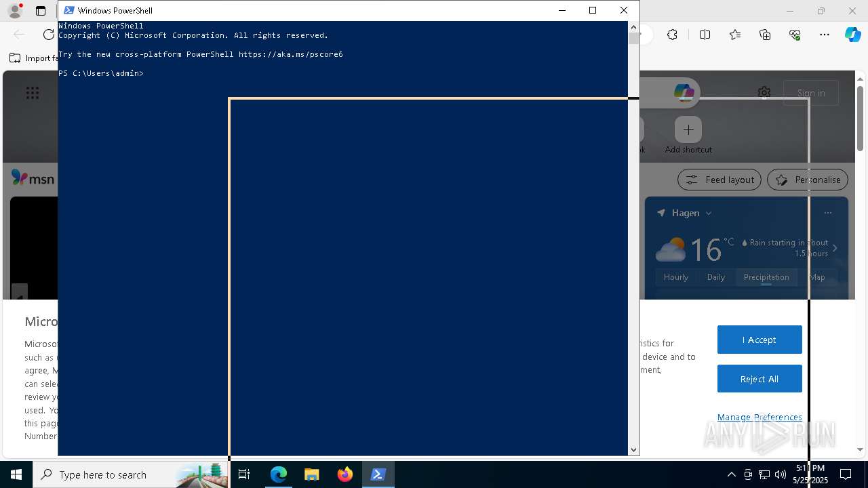Go back in Edge browser

point(19,35)
